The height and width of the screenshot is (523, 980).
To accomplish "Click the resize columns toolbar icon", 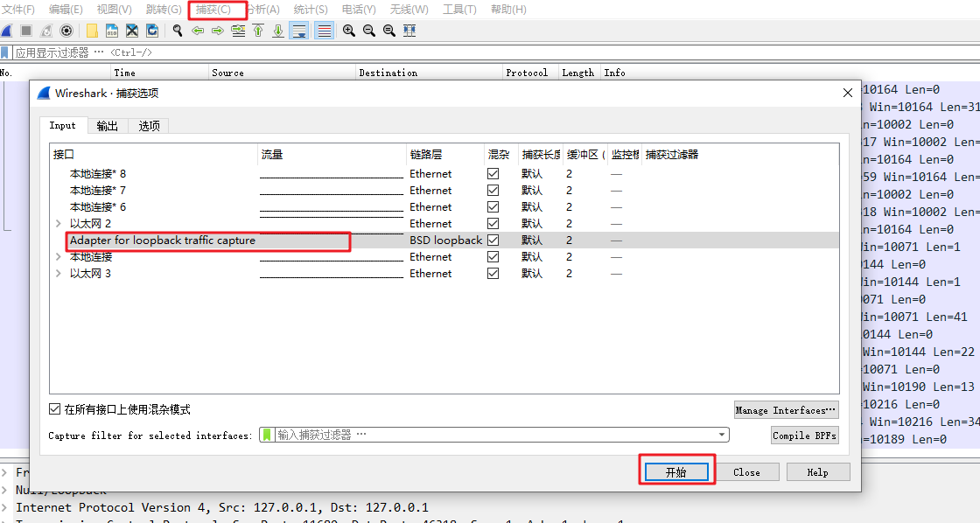I will (x=409, y=31).
